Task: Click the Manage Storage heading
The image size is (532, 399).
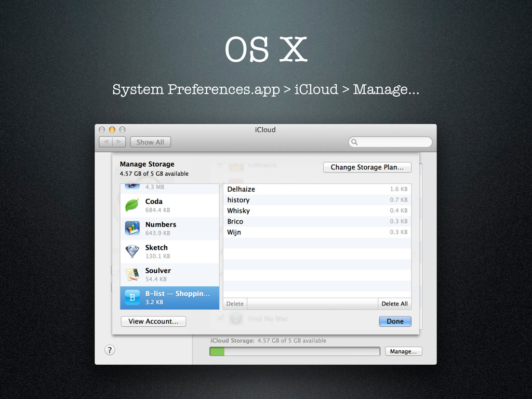Action: click(147, 164)
